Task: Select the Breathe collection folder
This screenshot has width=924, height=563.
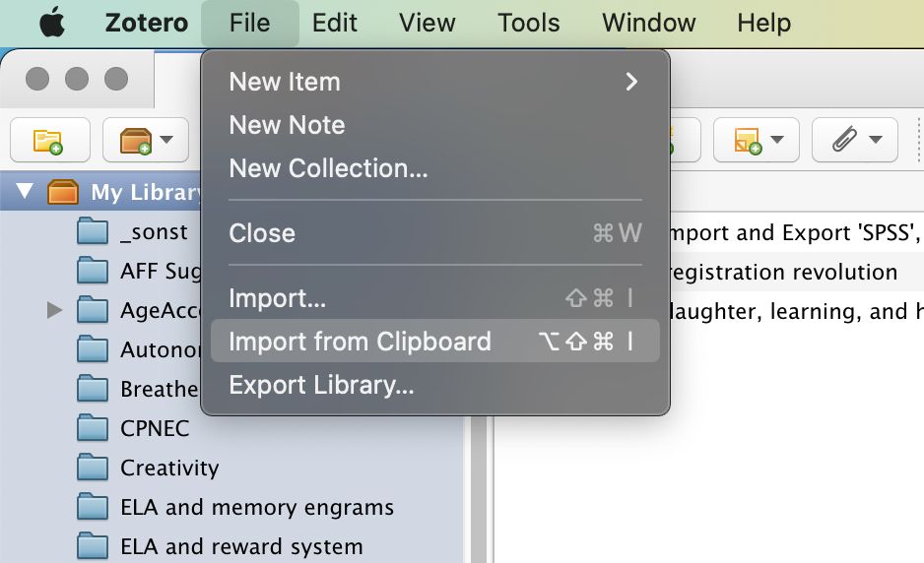Action: (139, 389)
